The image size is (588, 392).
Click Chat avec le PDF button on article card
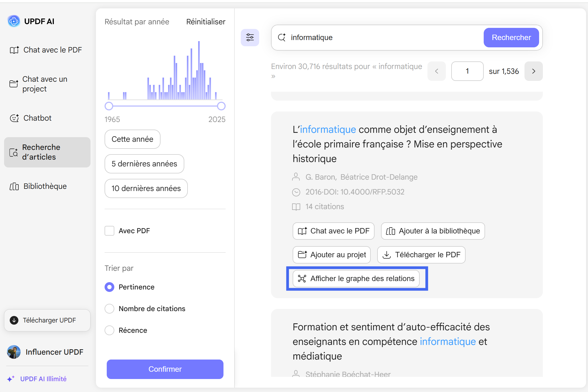(x=333, y=231)
